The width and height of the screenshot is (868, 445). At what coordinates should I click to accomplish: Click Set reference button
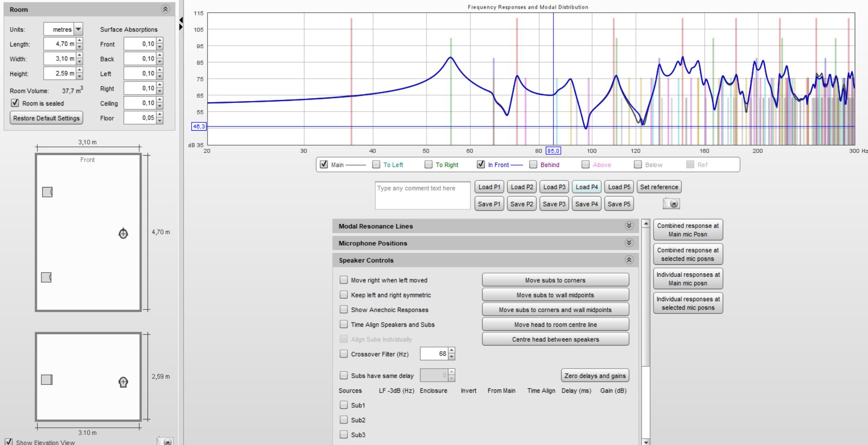659,187
